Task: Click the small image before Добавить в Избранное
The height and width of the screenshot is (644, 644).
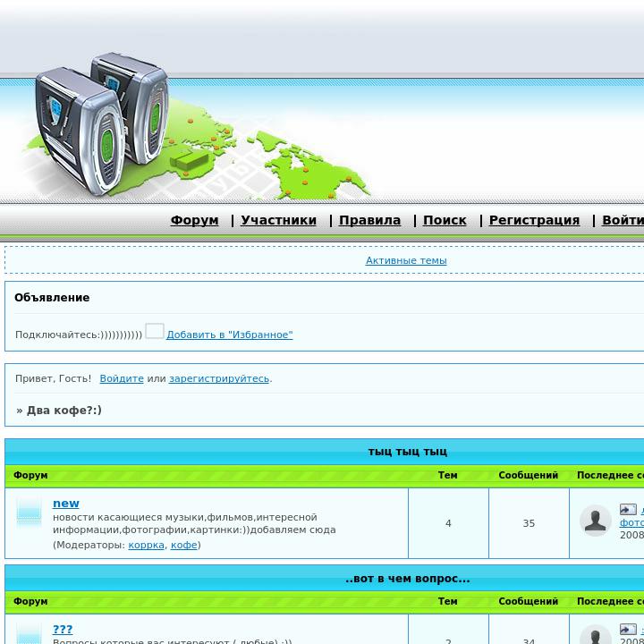Action: [x=155, y=331]
